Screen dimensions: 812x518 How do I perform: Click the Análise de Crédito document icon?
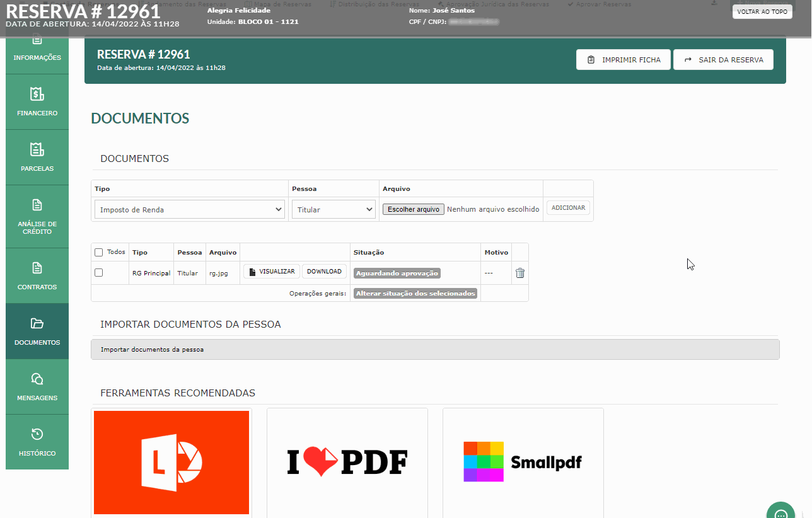click(37, 205)
